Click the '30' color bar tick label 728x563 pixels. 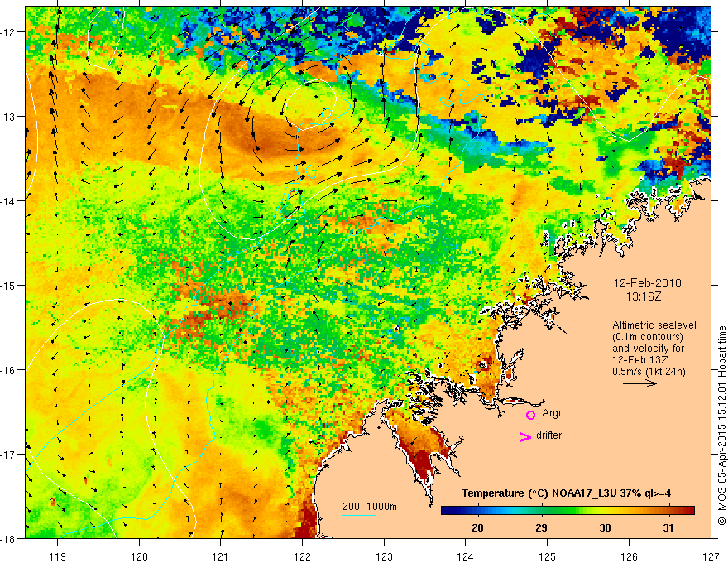coord(605,527)
